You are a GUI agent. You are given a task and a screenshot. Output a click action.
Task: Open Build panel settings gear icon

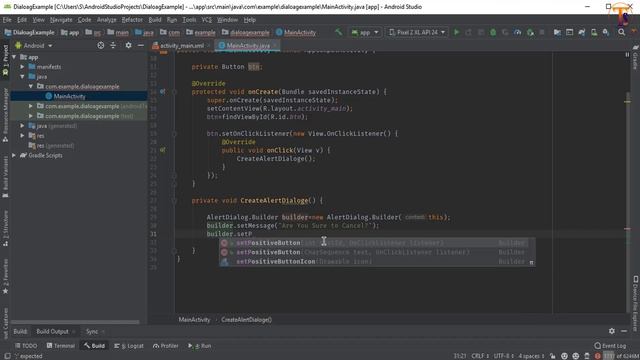click(611, 331)
